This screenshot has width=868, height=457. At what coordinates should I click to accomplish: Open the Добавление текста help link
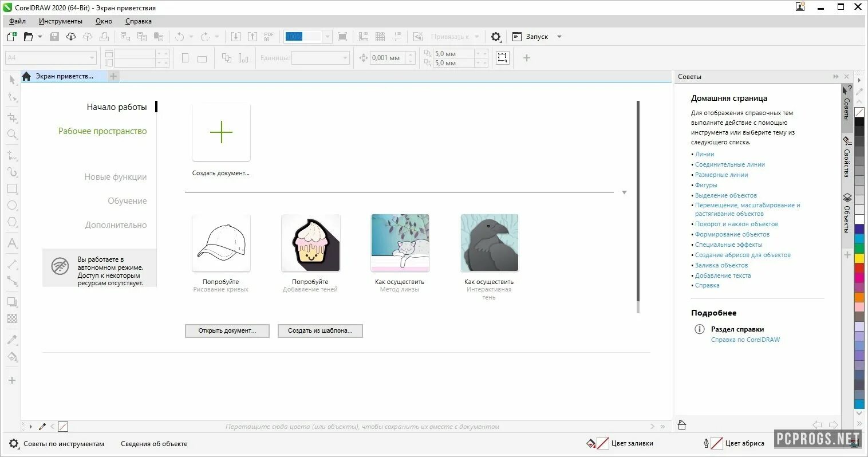[723, 275]
